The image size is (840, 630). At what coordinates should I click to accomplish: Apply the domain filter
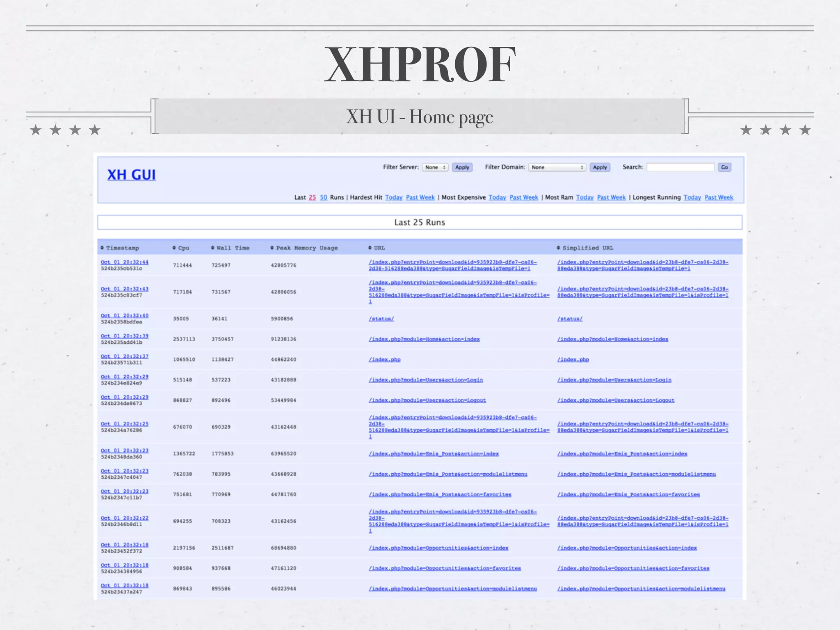point(600,167)
